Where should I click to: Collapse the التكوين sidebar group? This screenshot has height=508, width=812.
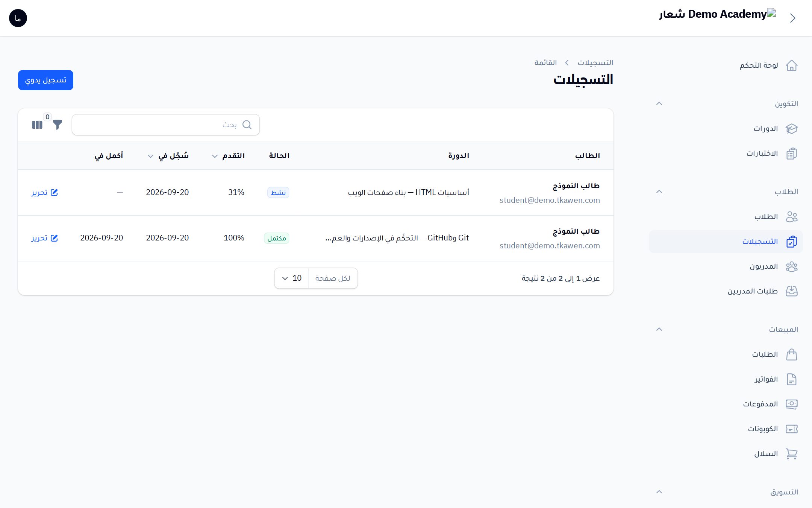tap(659, 103)
